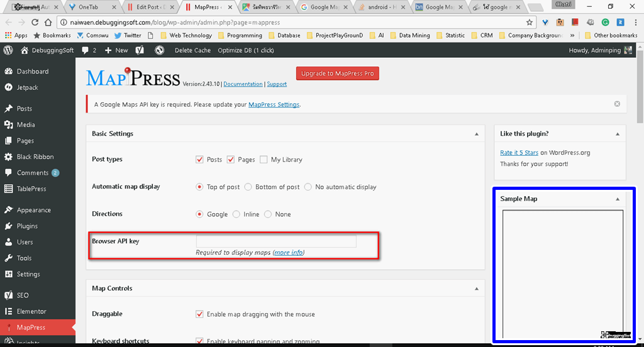Click the Users person icon
The width and height of the screenshot is (644, 347).
pyautogui.click(x=8, y=242)
